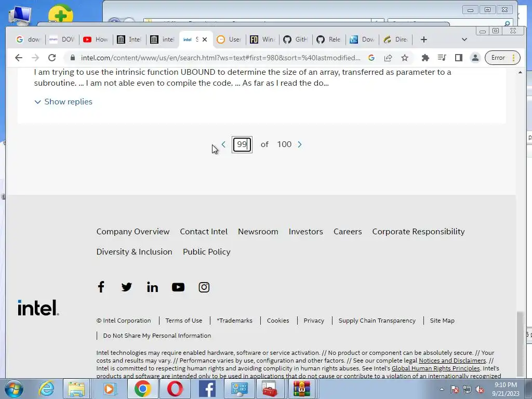Switch to the 'User' tab
Screen dimensions: 532x399
coord(229,39)
